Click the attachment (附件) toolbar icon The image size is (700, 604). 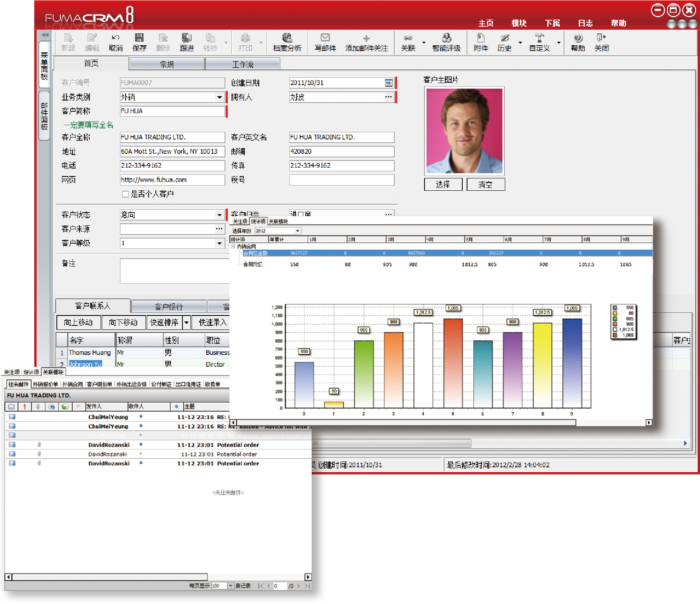(x=481, y=38)
